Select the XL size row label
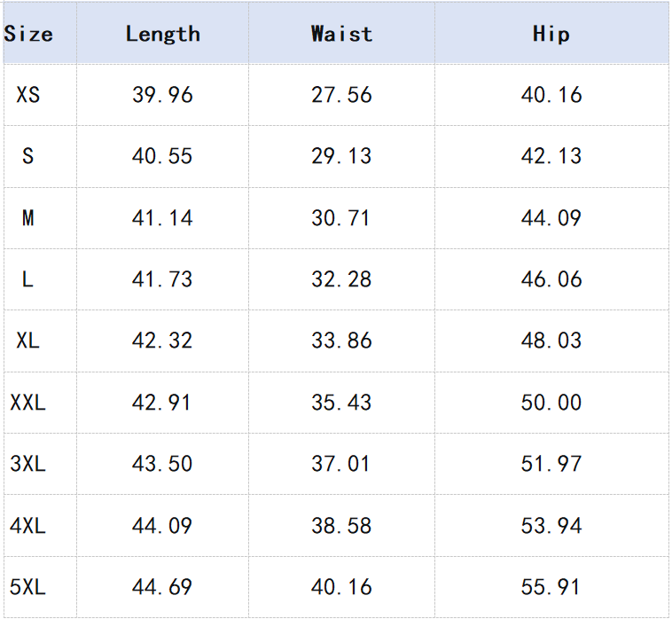This screenshot has width=672, height=619. (28, 341)
